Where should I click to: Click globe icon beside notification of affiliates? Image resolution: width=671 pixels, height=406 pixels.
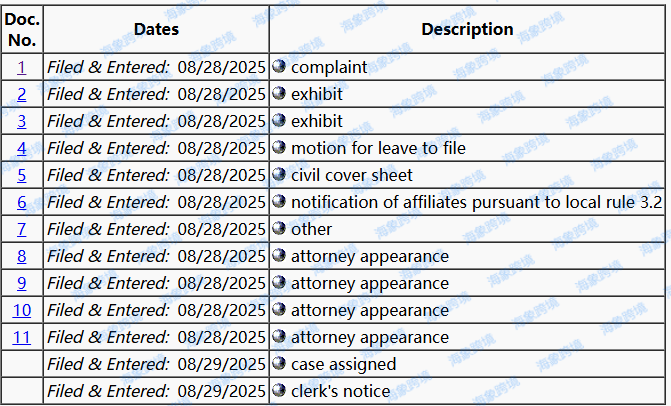click(x=279, y=202)
